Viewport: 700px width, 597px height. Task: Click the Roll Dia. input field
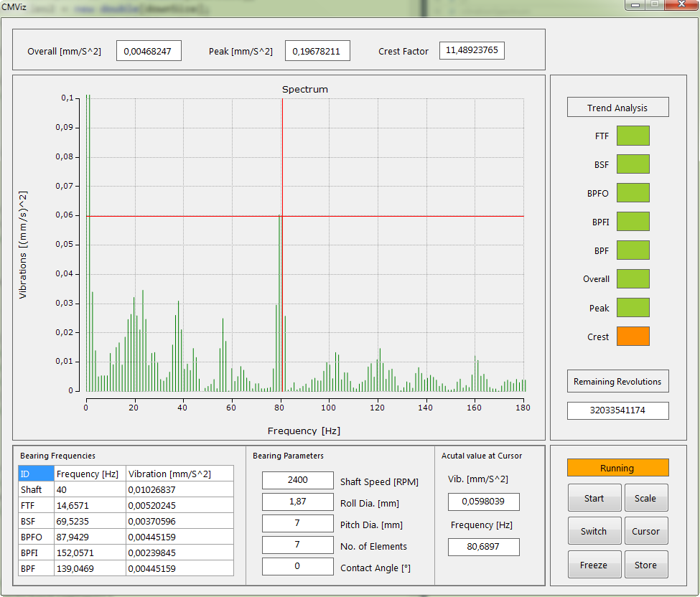(x=297, y=502)
